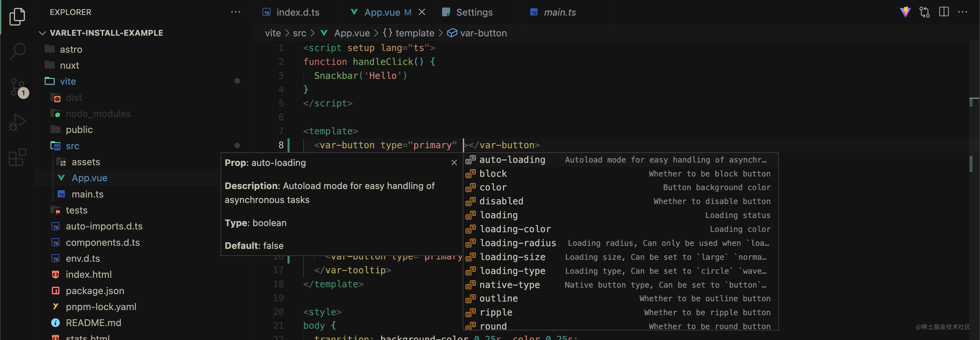This screenshot has width=980, height=340.
Task: Select the loading-size suggestion
Action: 620,257
